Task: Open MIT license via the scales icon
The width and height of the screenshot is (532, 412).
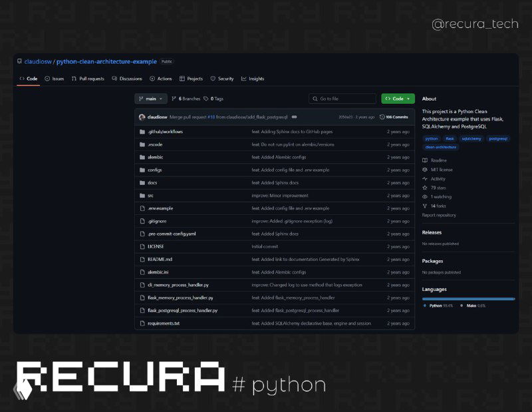Action: tap(424, 170)
